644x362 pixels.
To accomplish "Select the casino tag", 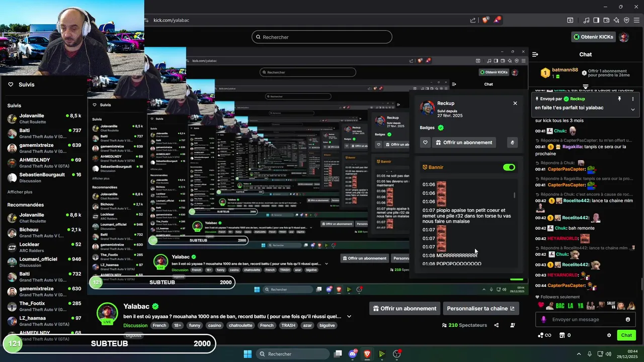I will pyautogui.click(x=214, y=325).
